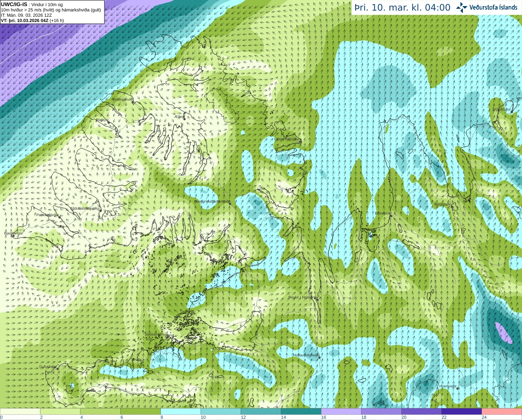Click the Siglufjörður station label
The width and height of the screenshot is (522, 420).
[502, 109]
